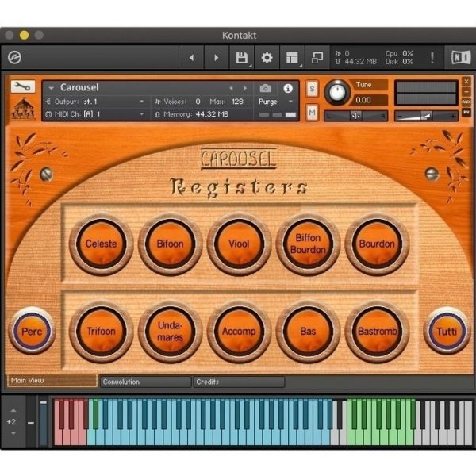
Task: Toggle the Celeste register
Action: [101, 244]
